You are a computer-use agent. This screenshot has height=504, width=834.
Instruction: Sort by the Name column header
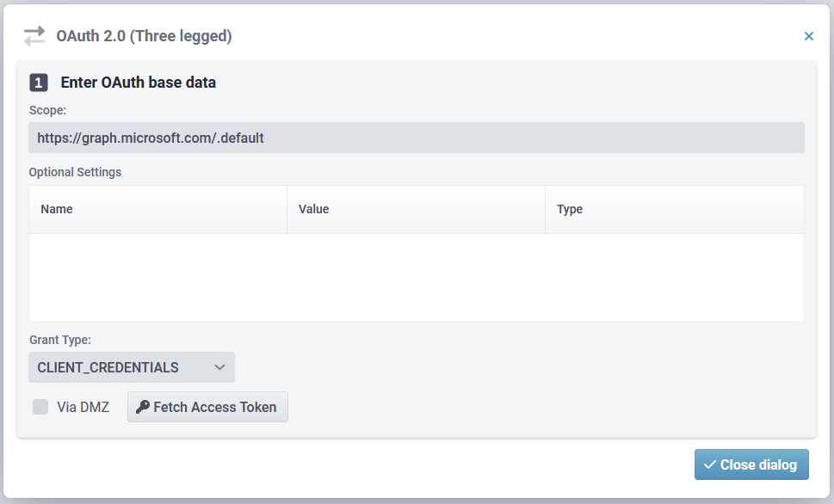pyautogui.click(x=57, y=209)
